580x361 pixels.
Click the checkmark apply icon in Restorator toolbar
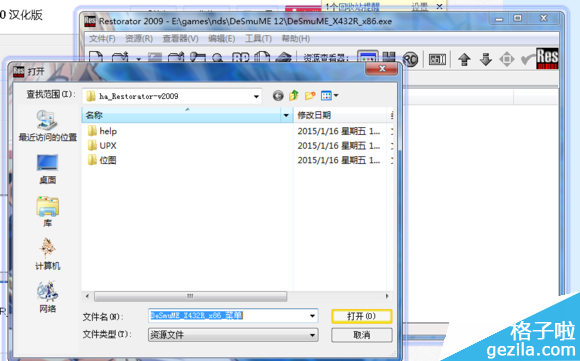528,59
